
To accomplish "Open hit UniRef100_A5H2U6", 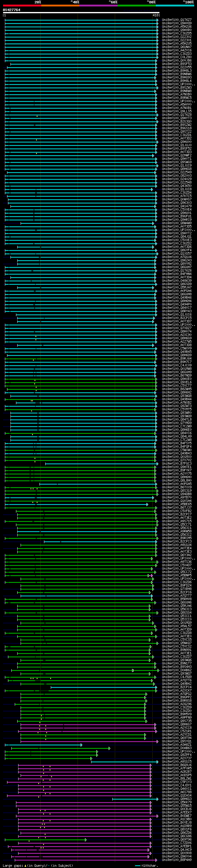I will 176,26.
